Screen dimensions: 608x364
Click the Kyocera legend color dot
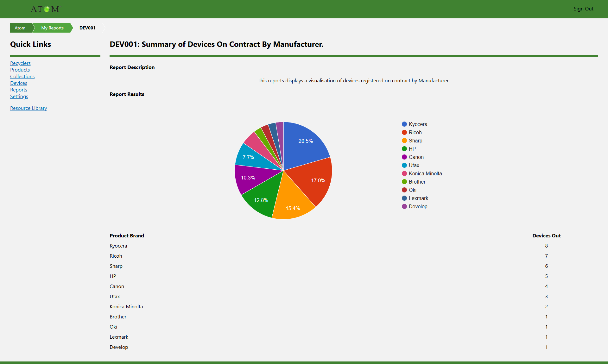[x=404, y=124]
